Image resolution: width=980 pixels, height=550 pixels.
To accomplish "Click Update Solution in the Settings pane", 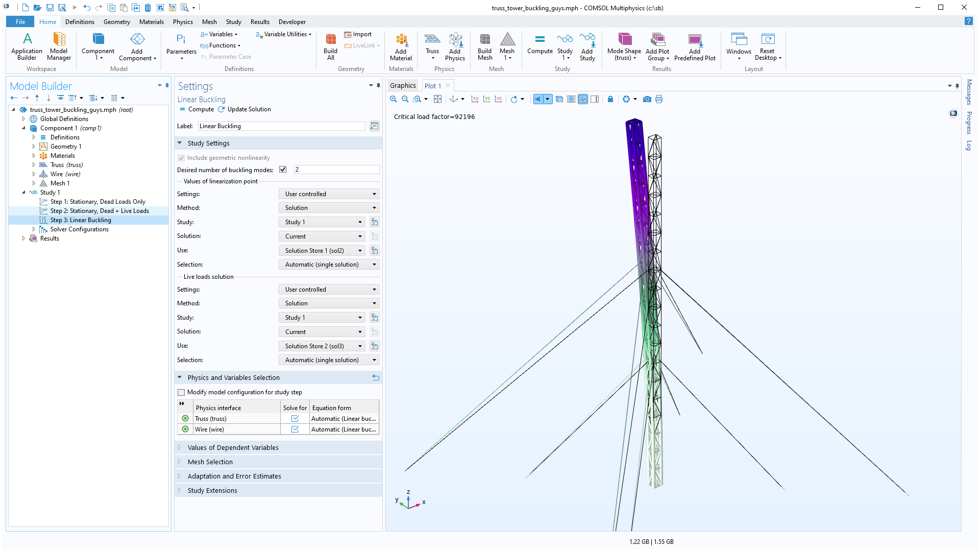I will point(249,109).
